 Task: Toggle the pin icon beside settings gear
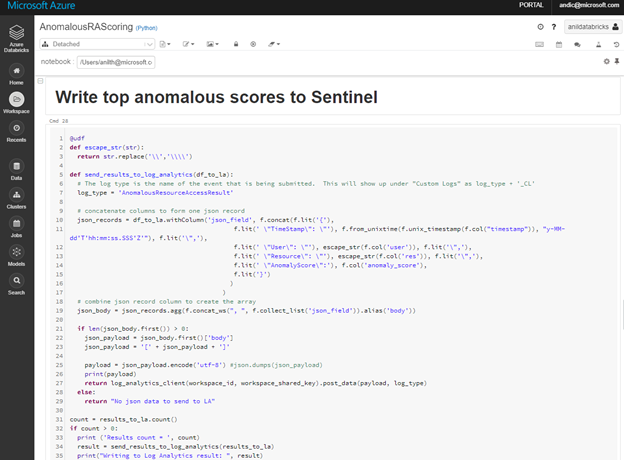[615, 62]
